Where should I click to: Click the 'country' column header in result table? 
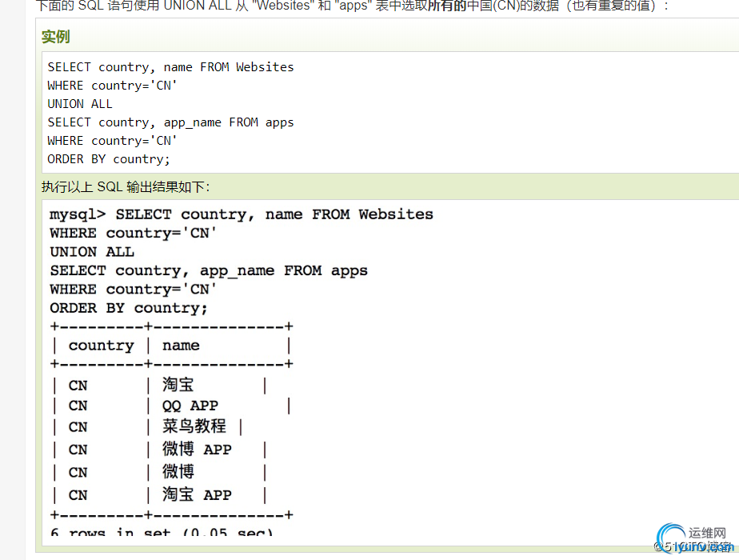coord(102,346)
